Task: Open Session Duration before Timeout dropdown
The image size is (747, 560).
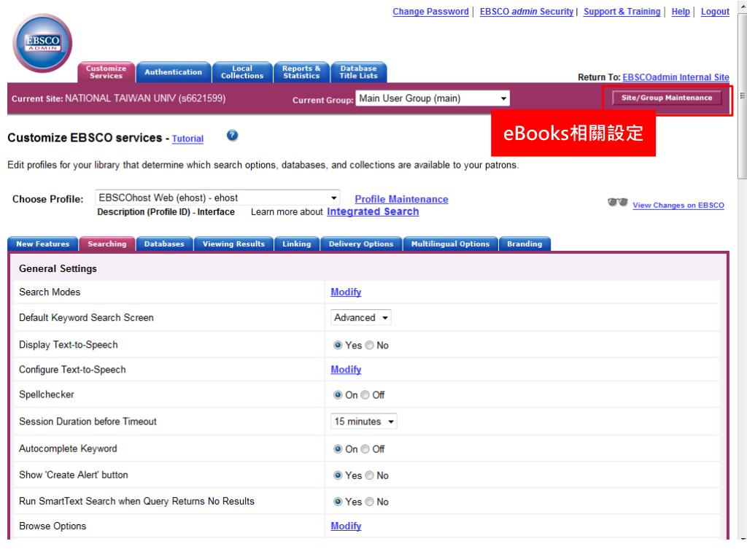Action: click(x=363, y=421)
